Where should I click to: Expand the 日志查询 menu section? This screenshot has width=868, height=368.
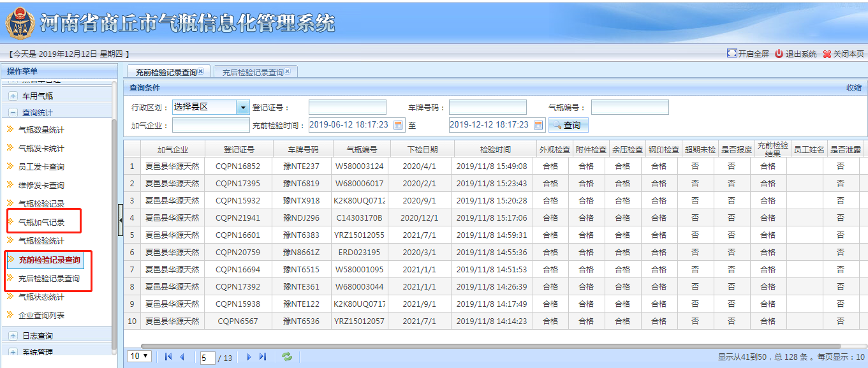(13, 335)
